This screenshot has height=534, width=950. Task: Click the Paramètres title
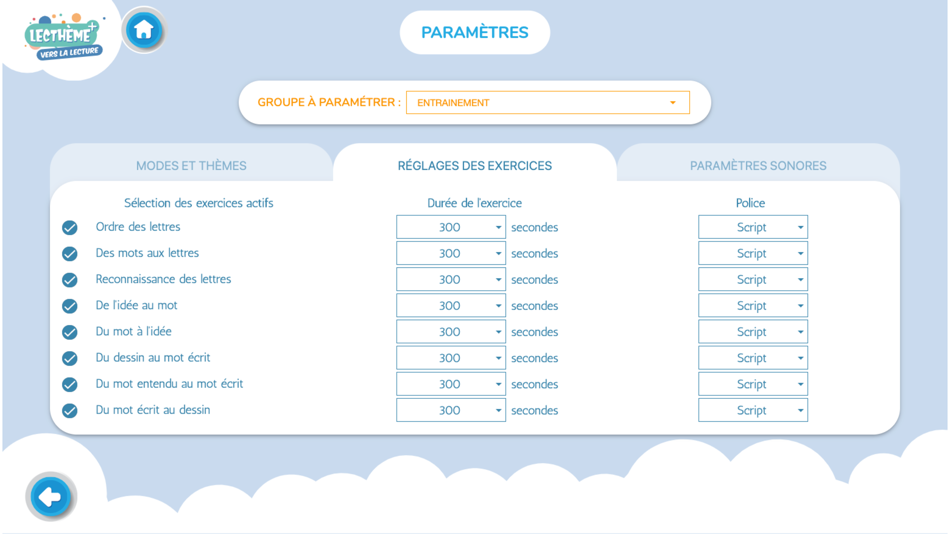coord(474,32)
